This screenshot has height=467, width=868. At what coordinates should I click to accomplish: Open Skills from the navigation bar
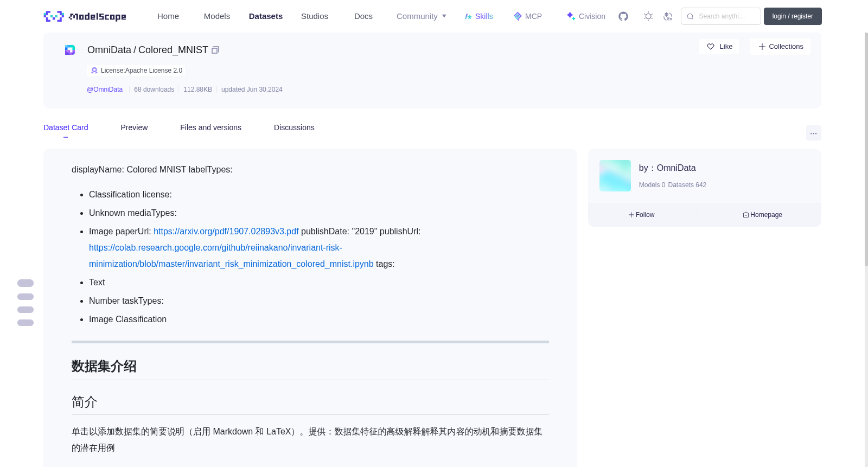point(478,16)
